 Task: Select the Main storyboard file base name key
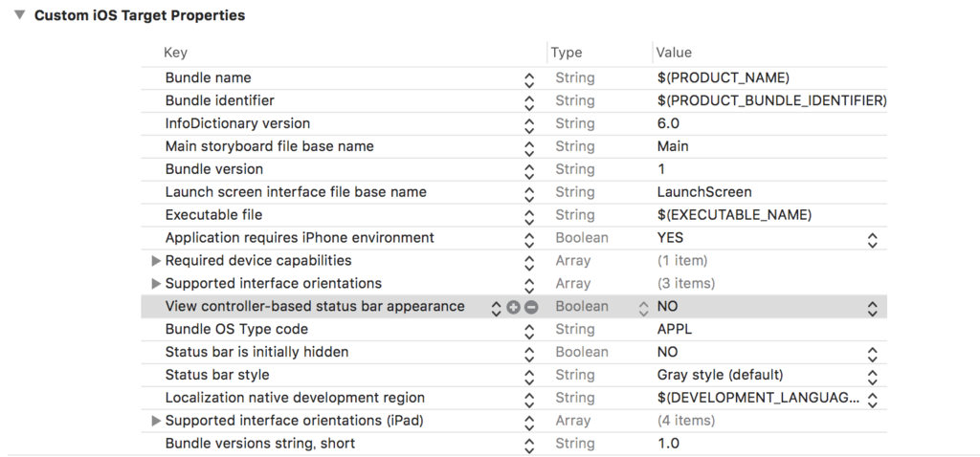(x=269, y=146)
